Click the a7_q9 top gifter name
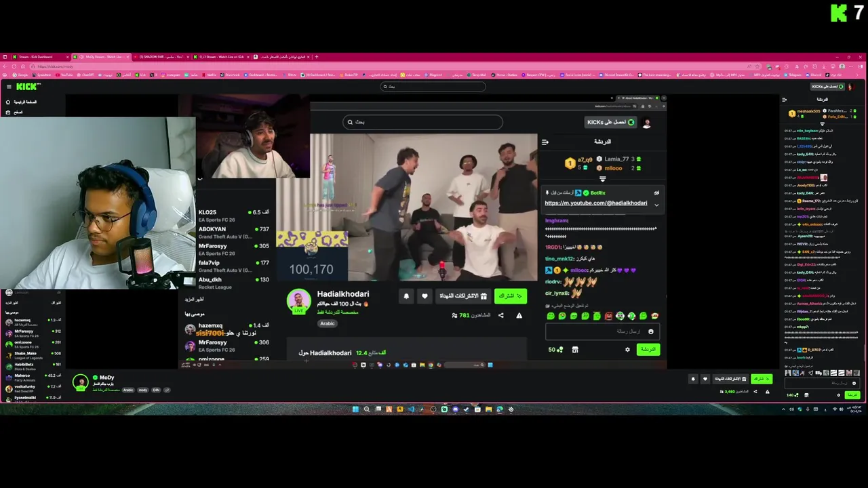The image size is (868, 488). (585, 160)
